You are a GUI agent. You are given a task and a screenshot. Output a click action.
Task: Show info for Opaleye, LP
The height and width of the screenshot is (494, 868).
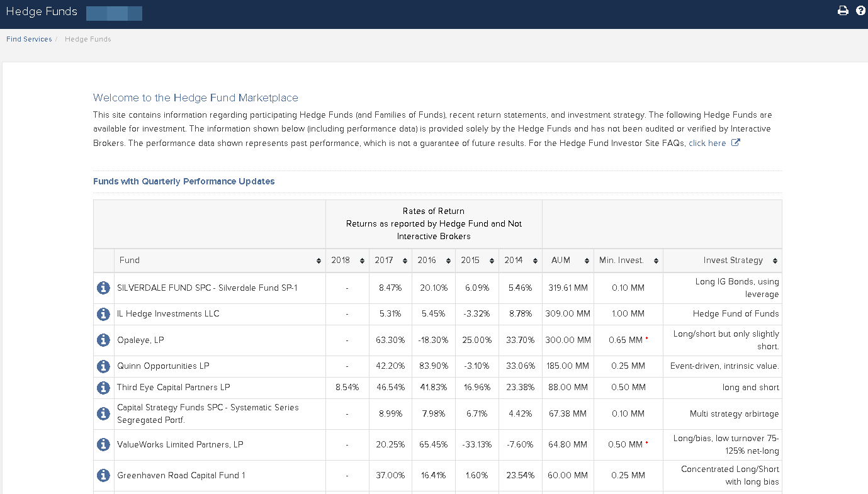click(103, 340)
